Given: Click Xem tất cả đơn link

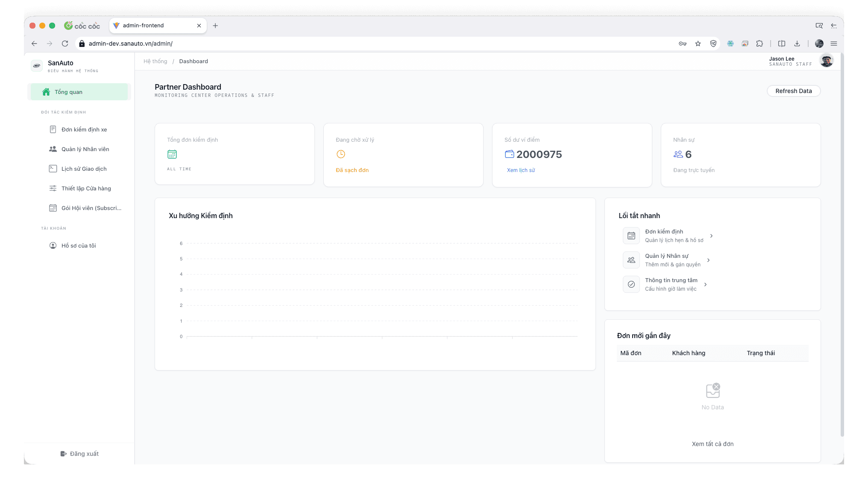Looking at the screenshot, I should point(713,444).
